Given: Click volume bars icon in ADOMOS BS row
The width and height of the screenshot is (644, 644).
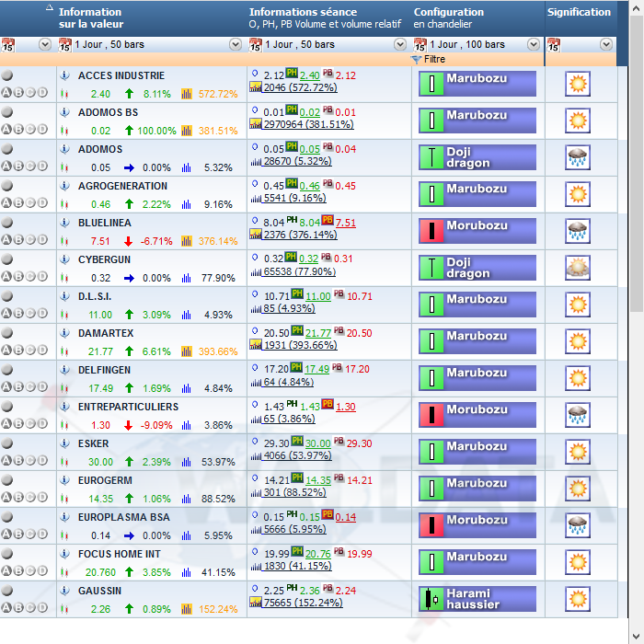Looking at the screenshot, I should 187,131.
